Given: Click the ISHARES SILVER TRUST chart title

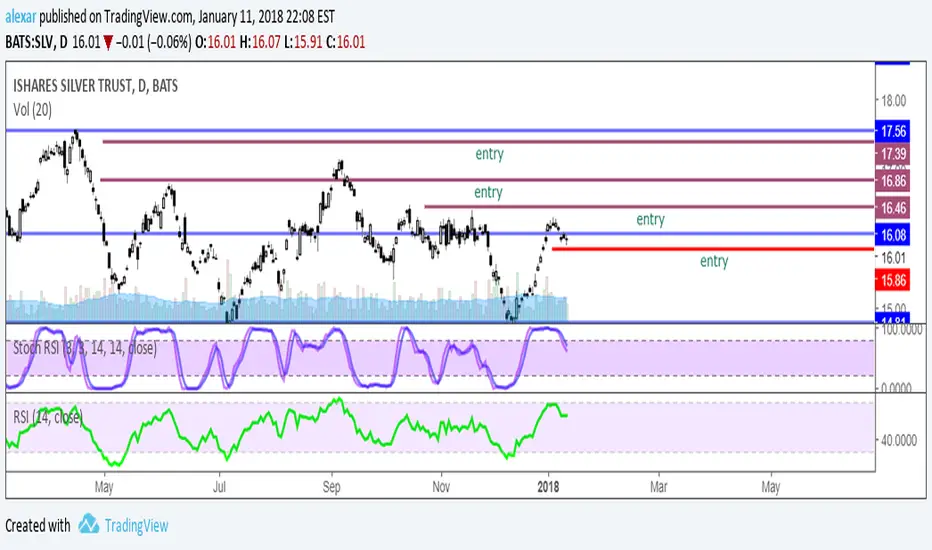Looking at the screenshot, I should 95,86.
